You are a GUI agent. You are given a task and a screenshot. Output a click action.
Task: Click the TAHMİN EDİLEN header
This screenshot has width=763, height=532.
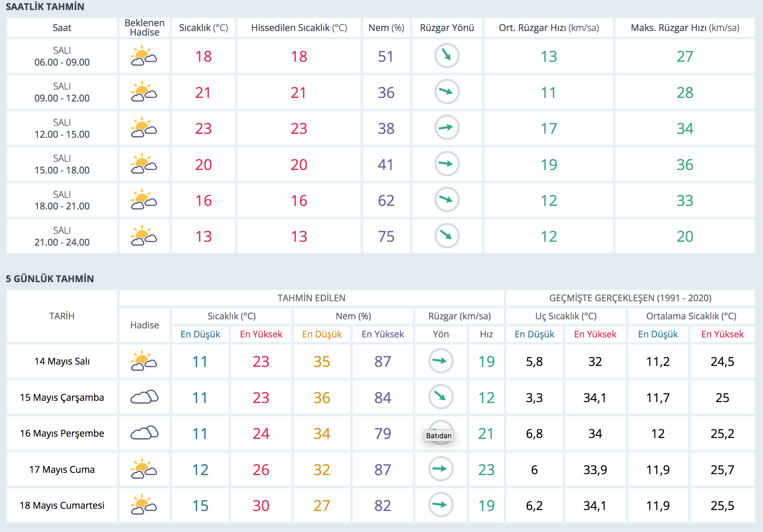point(311,298)
